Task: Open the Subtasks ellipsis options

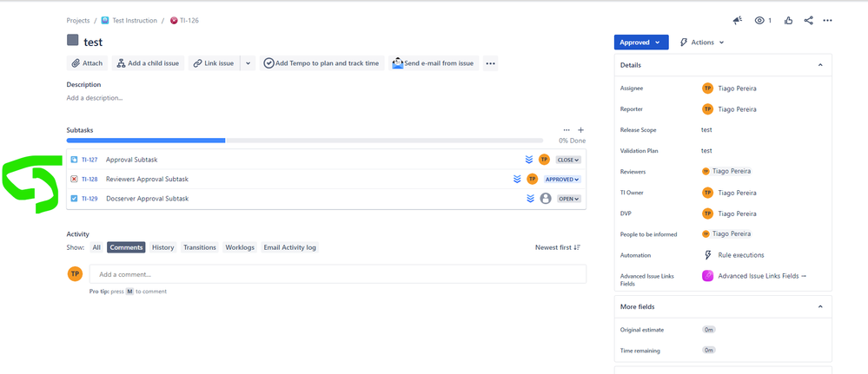Action: [567, 130]
